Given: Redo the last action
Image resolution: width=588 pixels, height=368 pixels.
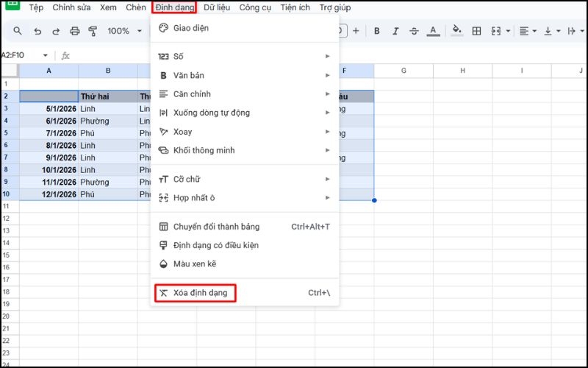Looking at the screenshot, I should pos(56,31).
